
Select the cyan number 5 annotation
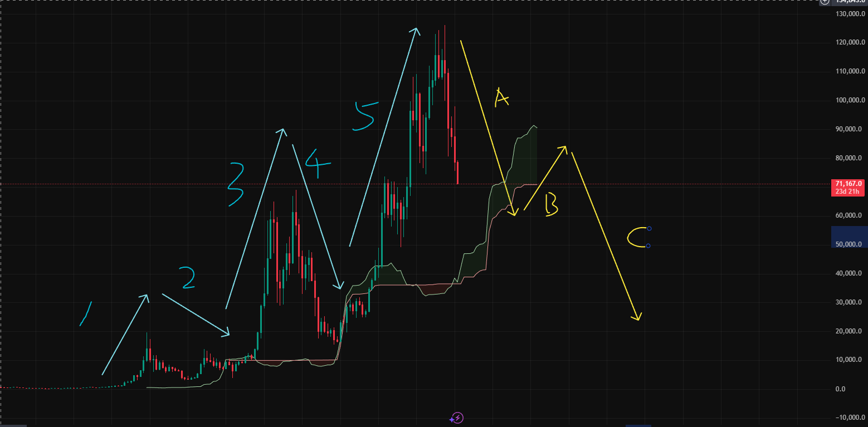pyautogui.click(x=365, y=116)
